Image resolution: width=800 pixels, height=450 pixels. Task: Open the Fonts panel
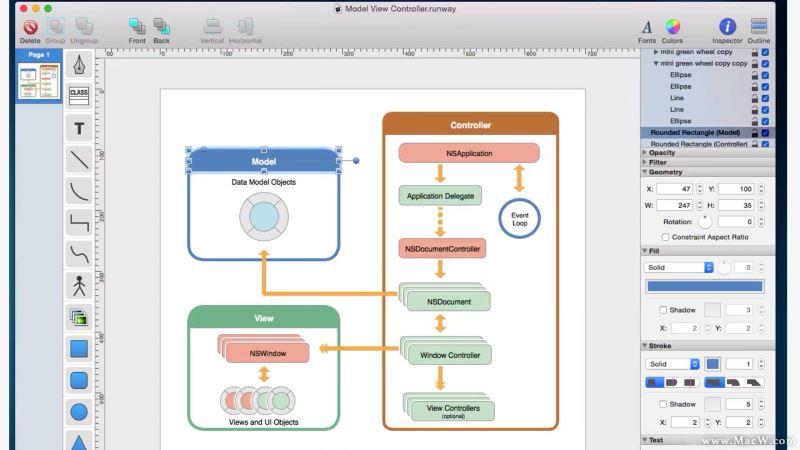point(646,27)
